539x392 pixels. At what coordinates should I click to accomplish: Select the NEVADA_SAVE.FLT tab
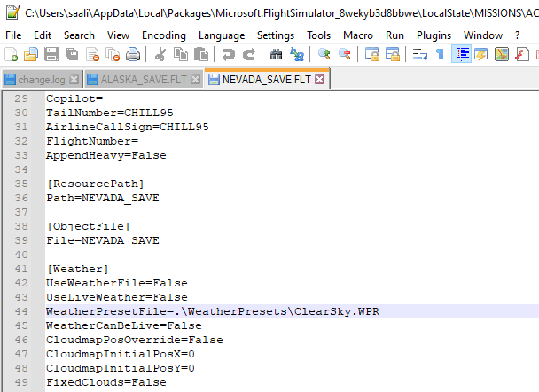(267, 80)
